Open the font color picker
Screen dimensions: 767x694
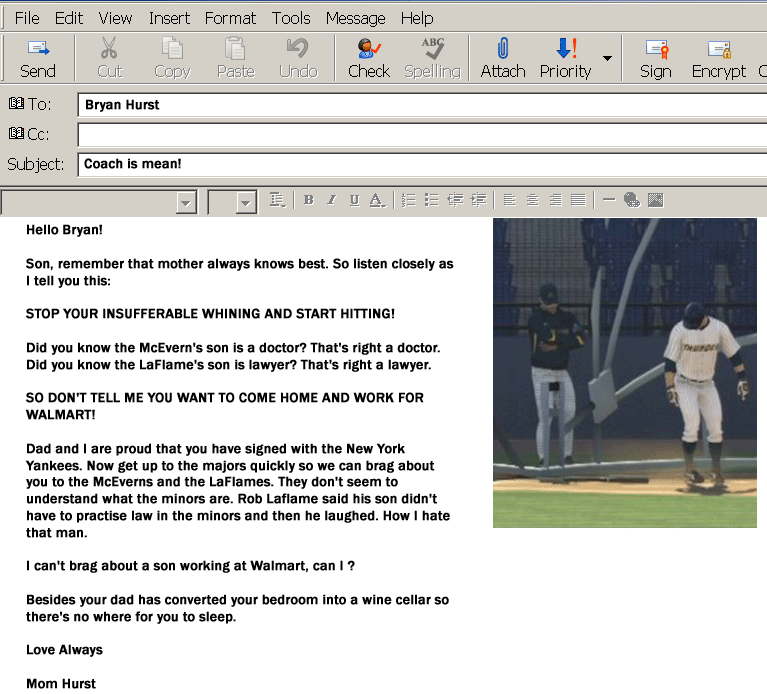pos(377,200)
